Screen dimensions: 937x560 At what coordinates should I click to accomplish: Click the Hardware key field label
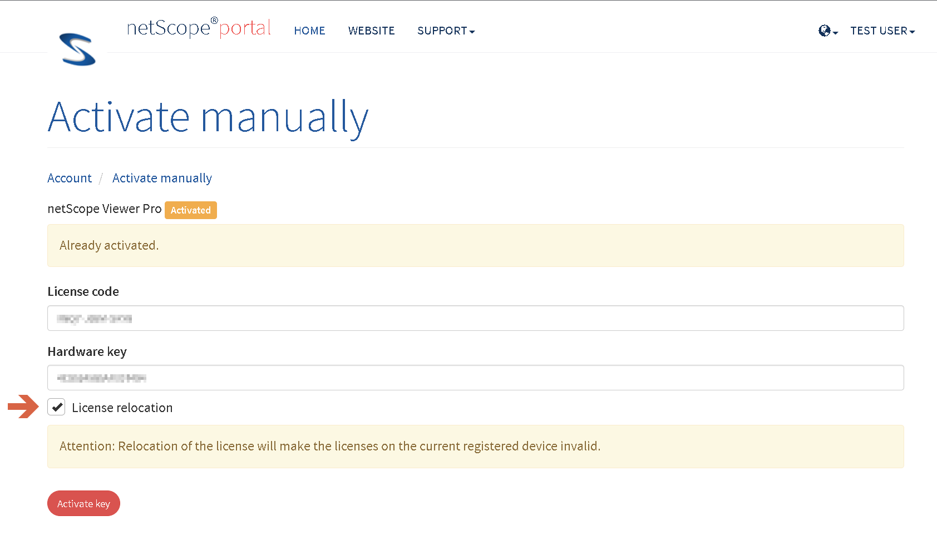(87, 351)
